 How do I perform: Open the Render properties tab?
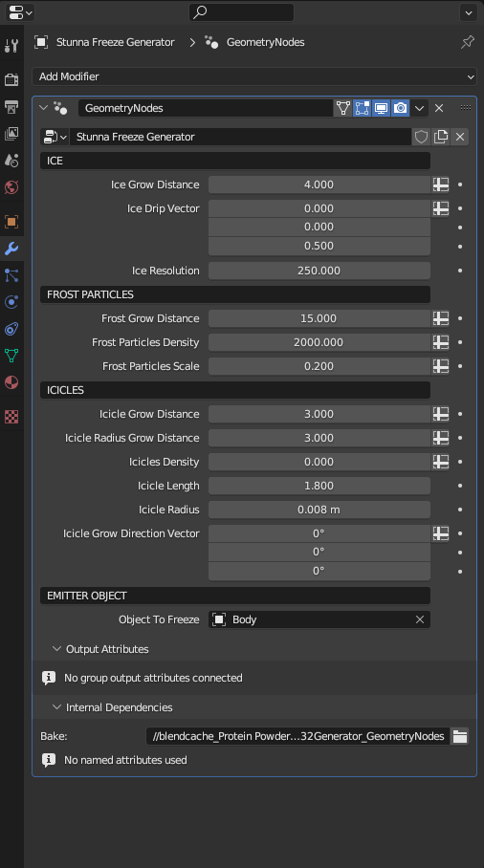(11, 79)
